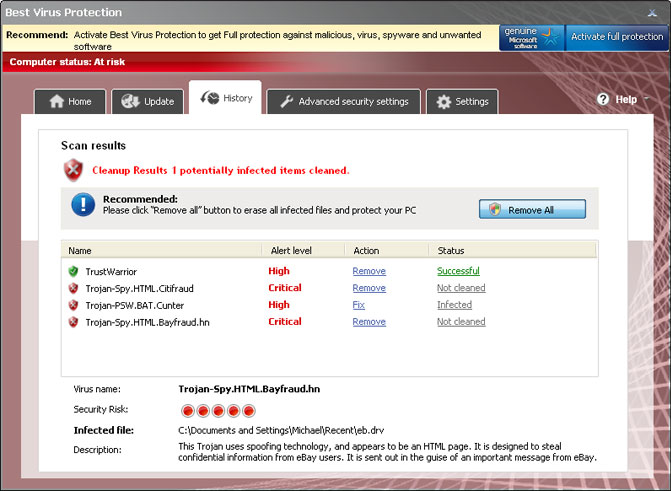The image size is (671, 491).
Task: Click the Security Risk red dots indicator
Action: pos(218,411)
